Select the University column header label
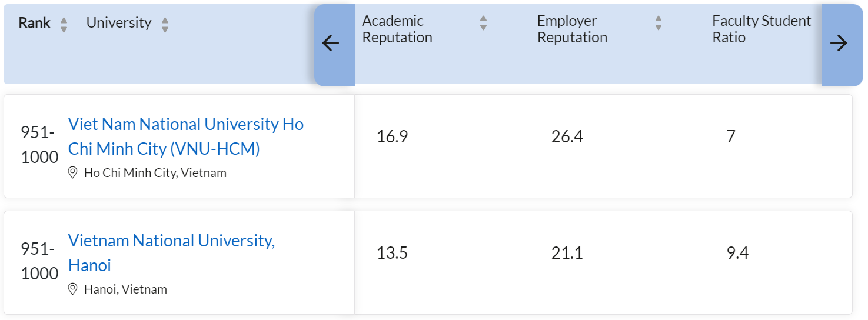868x320 pixels. click(119, 23)
